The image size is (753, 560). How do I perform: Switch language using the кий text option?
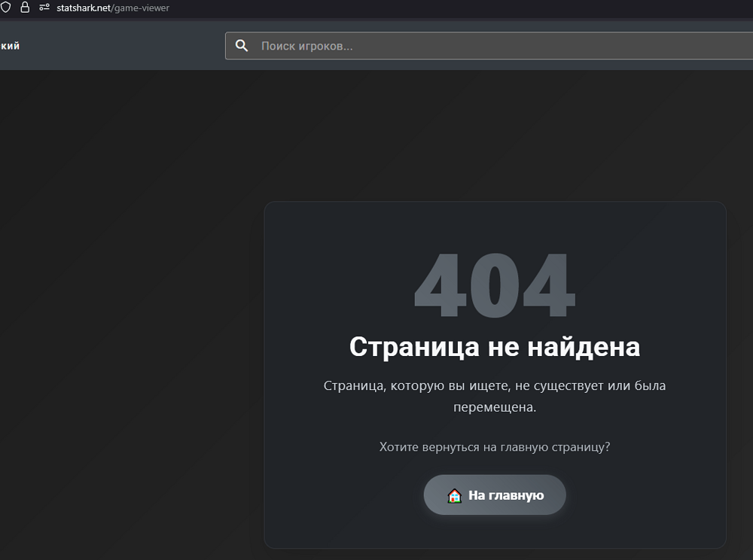tap(10, 45)
